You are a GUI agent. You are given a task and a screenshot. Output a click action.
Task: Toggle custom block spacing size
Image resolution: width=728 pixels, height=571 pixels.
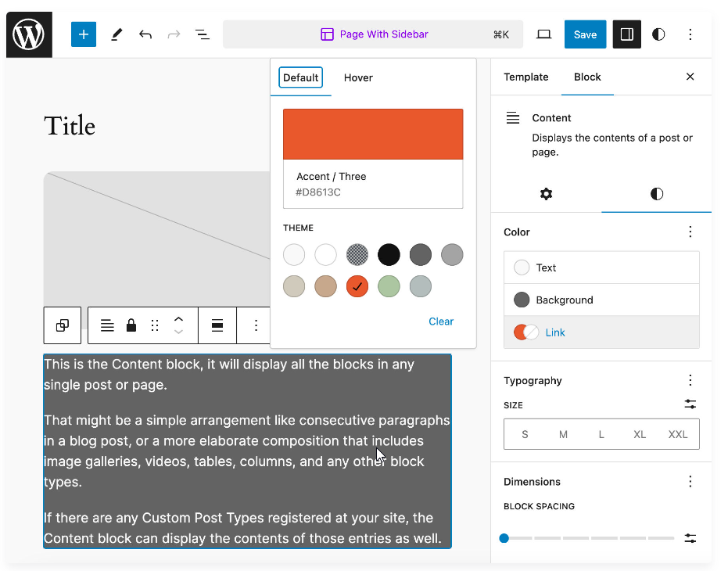690,538
